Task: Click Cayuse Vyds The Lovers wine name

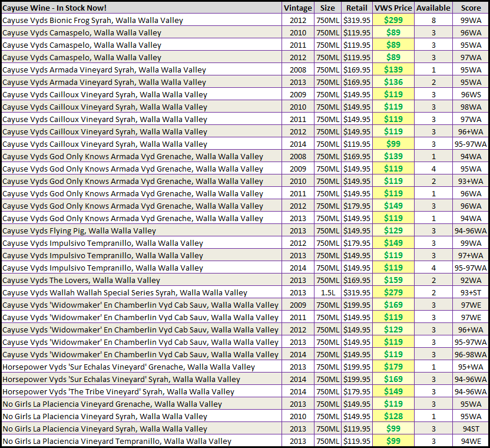Action: (x=81, y=281)
